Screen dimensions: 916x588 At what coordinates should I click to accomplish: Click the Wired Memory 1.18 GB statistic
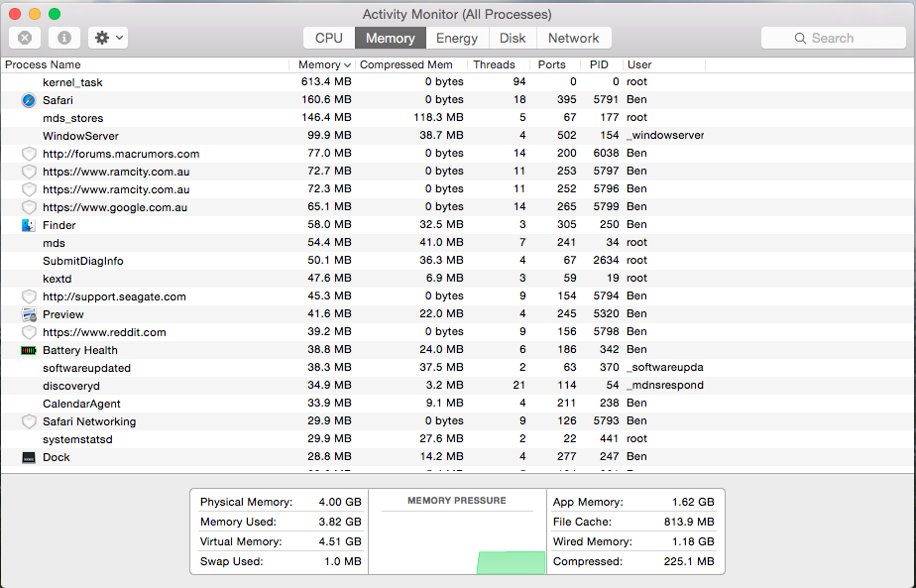tap(633, 541)
